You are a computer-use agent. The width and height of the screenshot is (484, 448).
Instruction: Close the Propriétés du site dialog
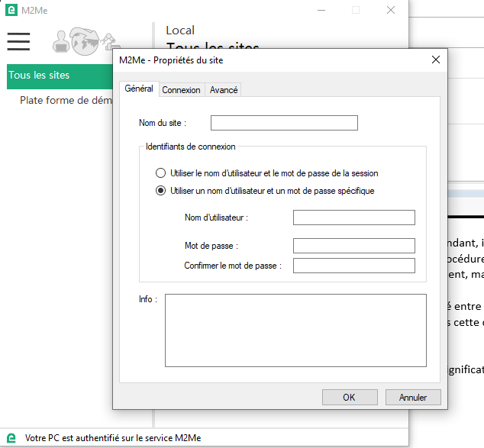[436, 60]
